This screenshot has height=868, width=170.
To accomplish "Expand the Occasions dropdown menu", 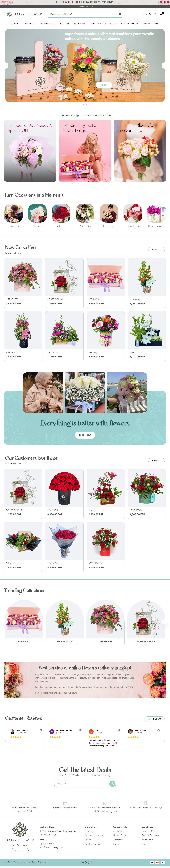I will [29, 24].
